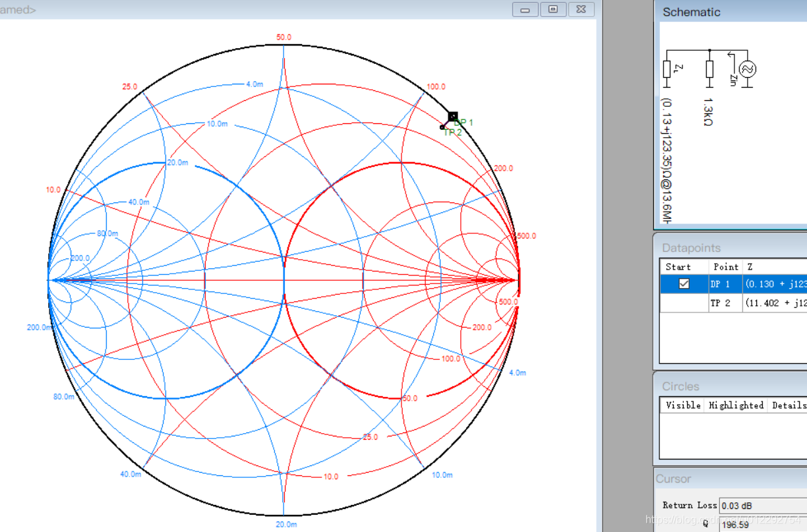Click the Start column header

click(684, 267)
